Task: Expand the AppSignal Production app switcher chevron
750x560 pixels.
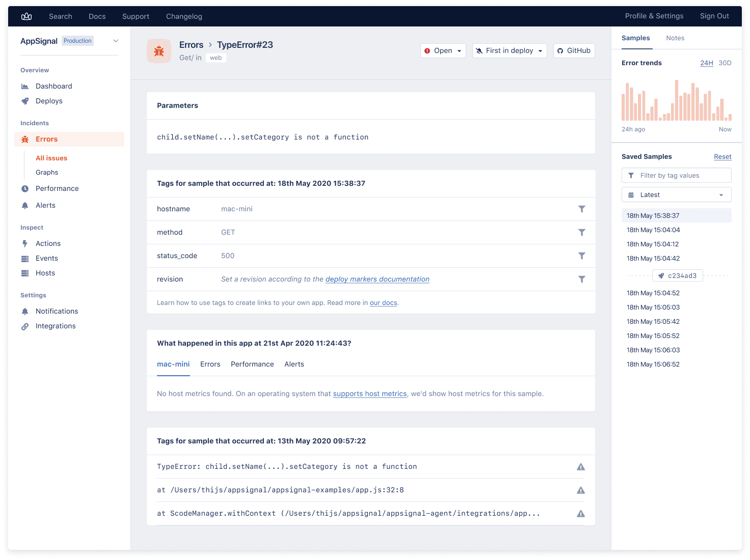Action: 116,41
